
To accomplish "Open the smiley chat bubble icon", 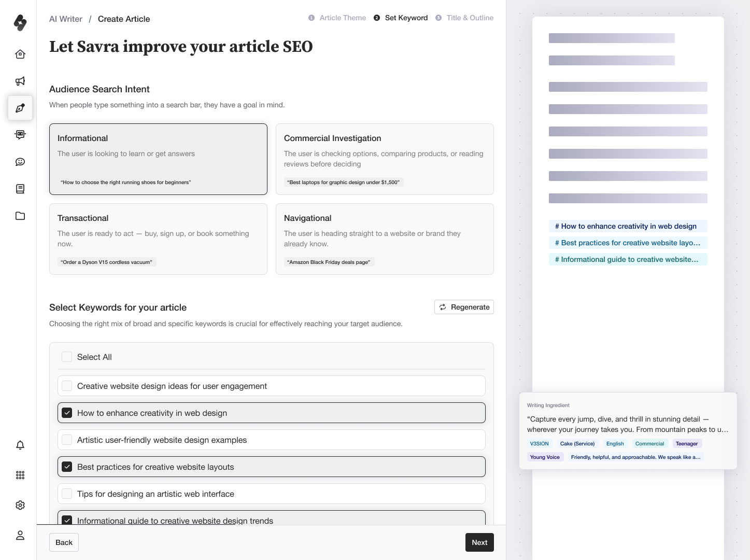I will pyautogui.click(x=20, y=162).
